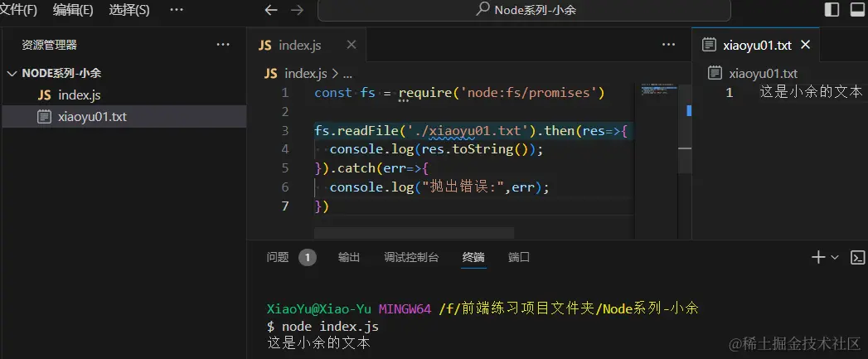Click line number 7 in index.js

(285, 206)
